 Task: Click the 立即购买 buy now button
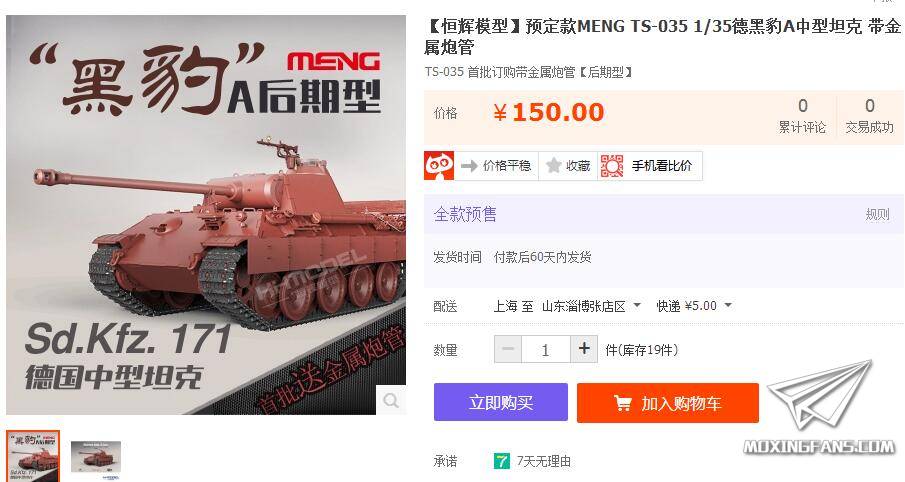click(500, 402)
